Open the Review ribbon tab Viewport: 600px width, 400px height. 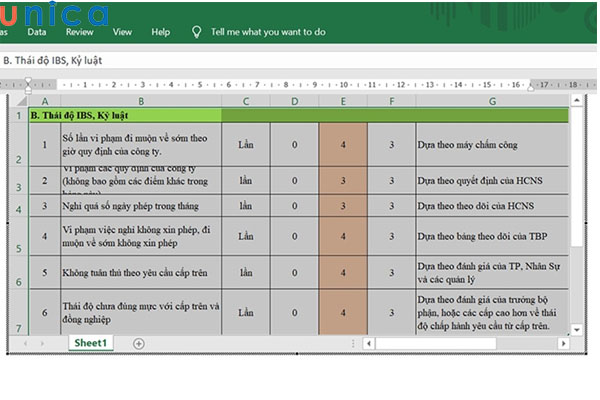tap(79, 32)
